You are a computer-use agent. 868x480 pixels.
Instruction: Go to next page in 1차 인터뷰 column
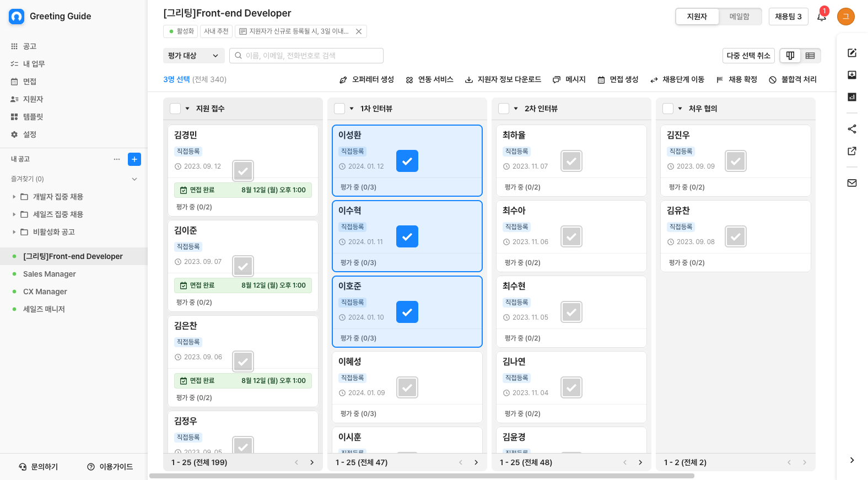476,462
